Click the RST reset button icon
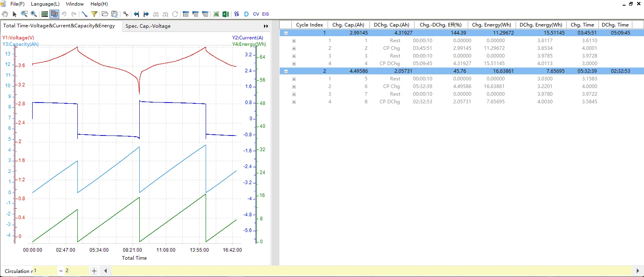This screenshot has width=644, height=277. [x=44, y=14]
